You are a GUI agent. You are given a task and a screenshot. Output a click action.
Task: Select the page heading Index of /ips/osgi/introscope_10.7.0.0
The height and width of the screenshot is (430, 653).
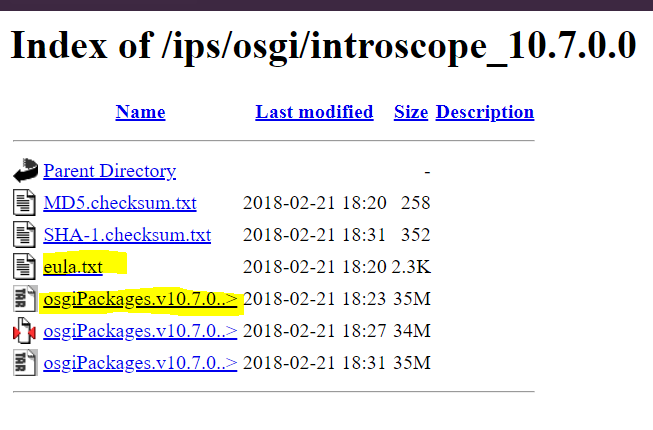click(323, 46)
